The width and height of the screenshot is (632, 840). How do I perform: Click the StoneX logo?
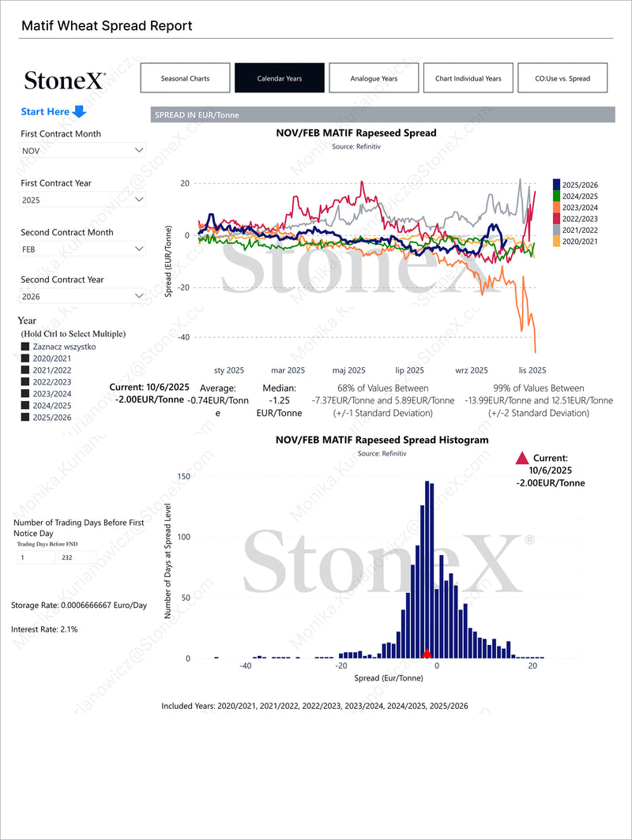[64, 80]
